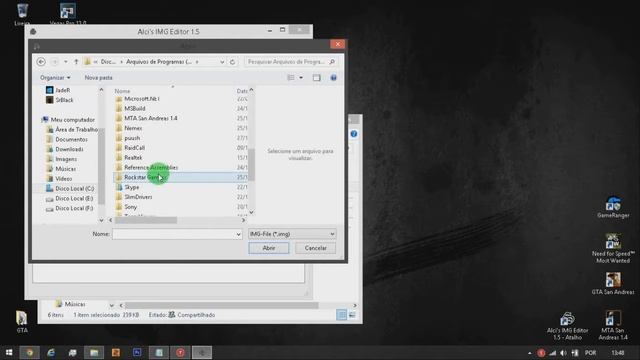The width and height of the screenshot is (640, 360).
Task: Open the GameRanger desktop shortcut
Action: tap(613, 207)
